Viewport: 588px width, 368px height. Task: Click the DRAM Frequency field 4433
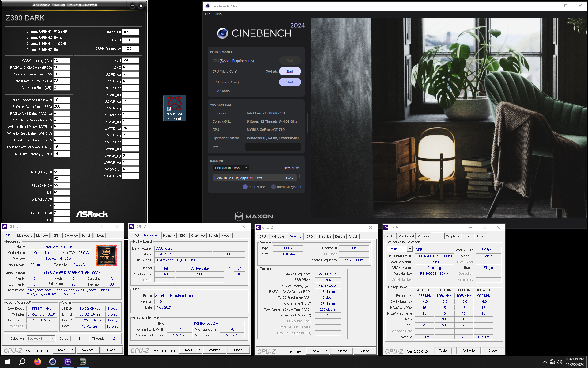[130, 48]
